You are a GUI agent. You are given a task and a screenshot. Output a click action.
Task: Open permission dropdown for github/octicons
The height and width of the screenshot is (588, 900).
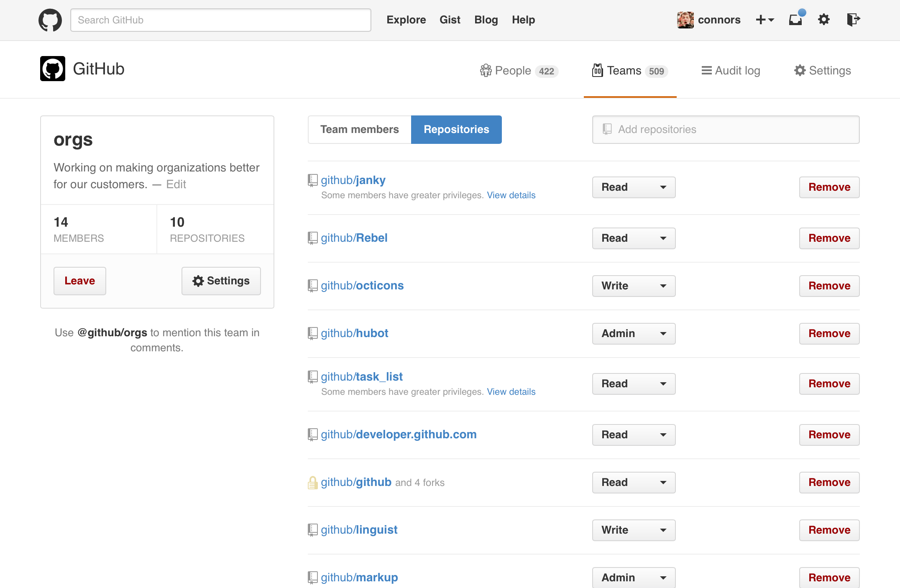[x=634, y=286]
